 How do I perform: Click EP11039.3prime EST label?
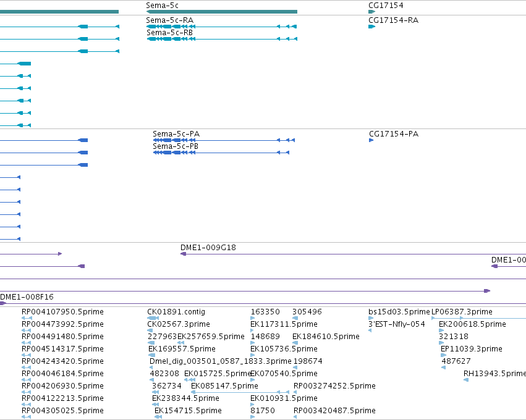coord(472,349)
